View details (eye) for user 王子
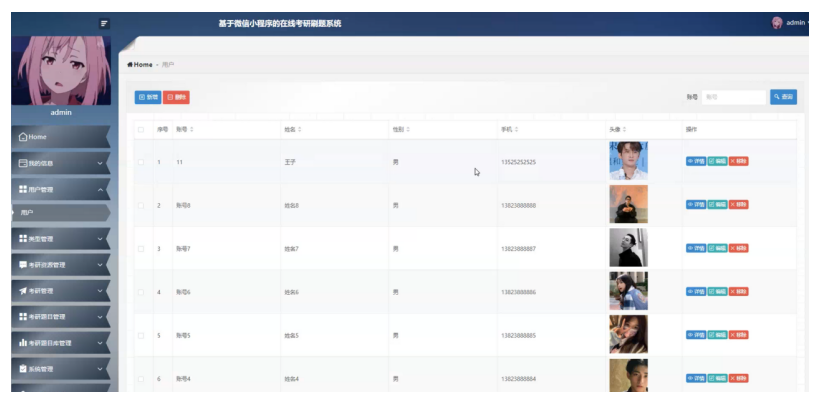The image size is (813, 394). tap(696, 161)
